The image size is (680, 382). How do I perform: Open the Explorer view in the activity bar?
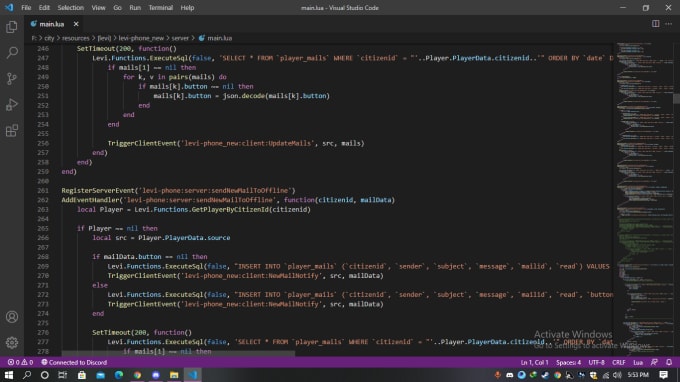pyautogui.click(x=12, y=27)
